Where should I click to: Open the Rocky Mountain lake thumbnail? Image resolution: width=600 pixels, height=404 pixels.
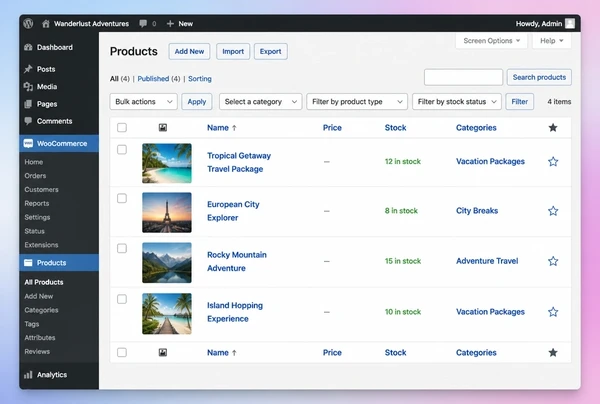[167, 263]
